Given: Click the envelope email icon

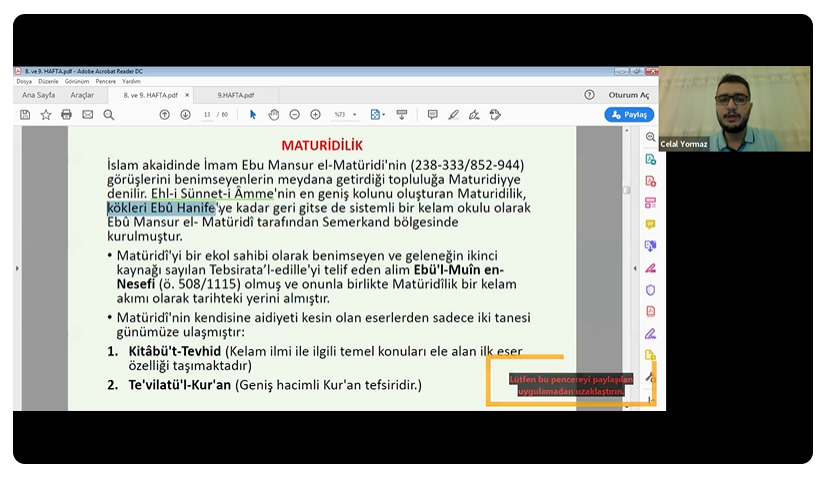Looking at the screenshot, I should pyautogui.click(x=88, y=115).
